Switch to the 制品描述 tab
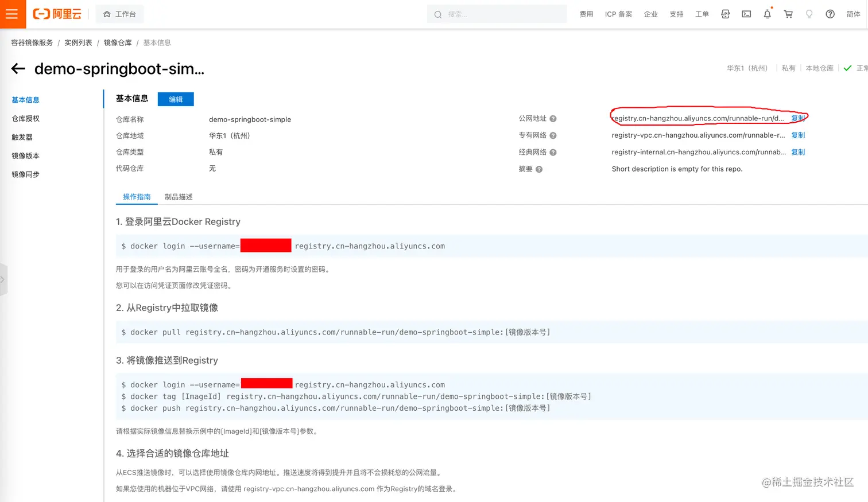Viewport: 868px width, 502px height. coord(179,197)
